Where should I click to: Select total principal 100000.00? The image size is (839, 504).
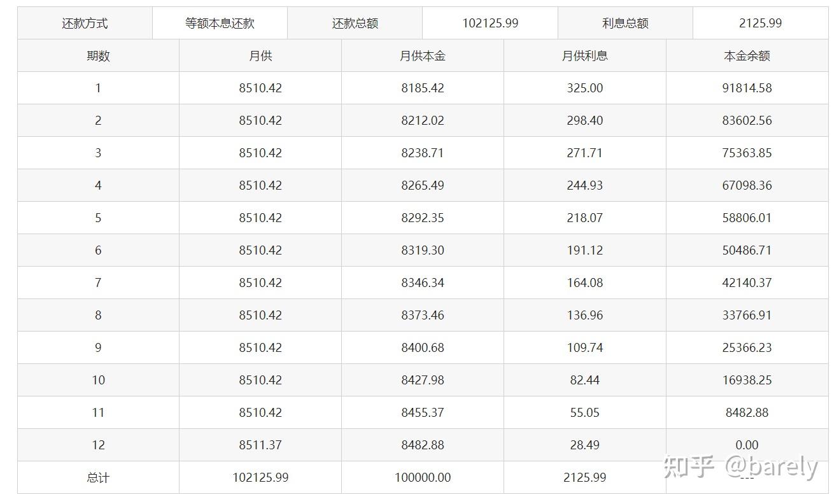pyautogui.click(x=422, y=478)
